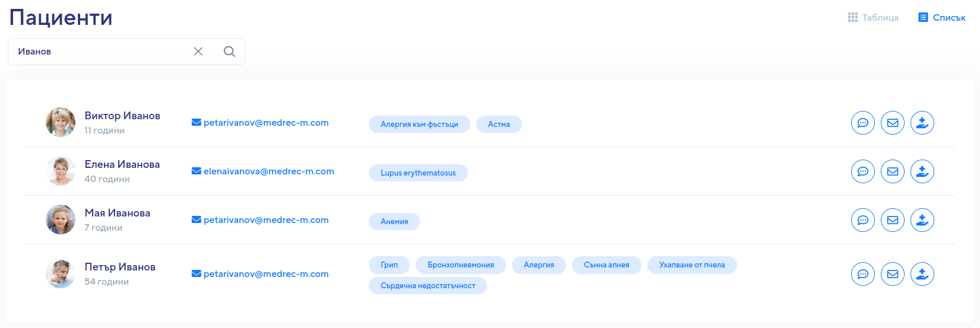Screen dimensions: 980x328
Task: Click the medical care icon for Мая Иванова
Action: [922, 220]
